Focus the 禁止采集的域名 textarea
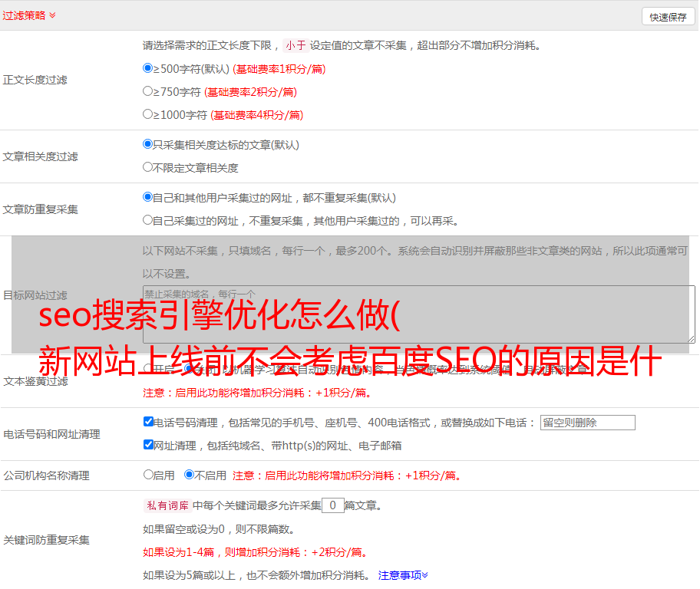 coord(419,314)
